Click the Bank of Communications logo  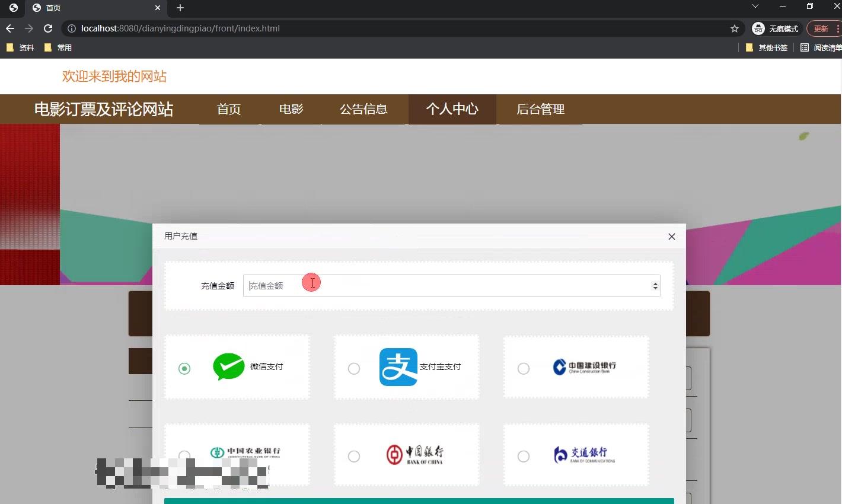tap(585, 455)
